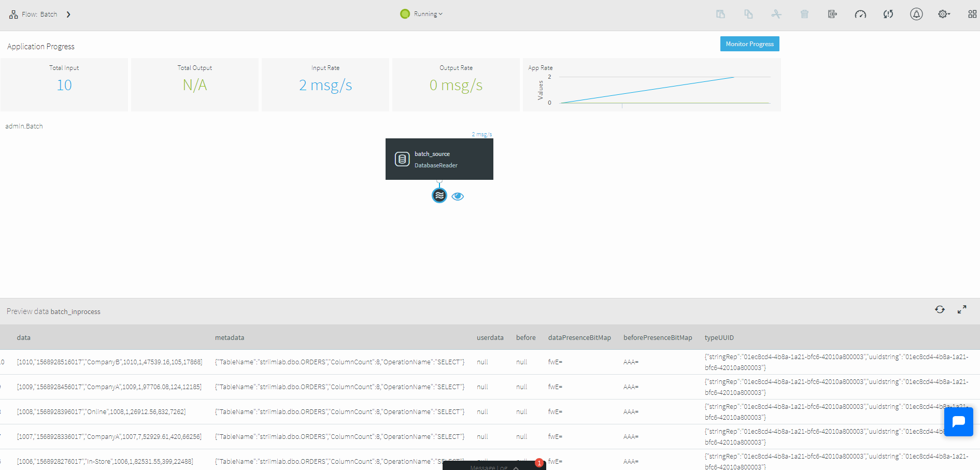The height and width of the screenshot is (470, 980).
Task: Click the delete trash icon
Action: click(804, 14)
